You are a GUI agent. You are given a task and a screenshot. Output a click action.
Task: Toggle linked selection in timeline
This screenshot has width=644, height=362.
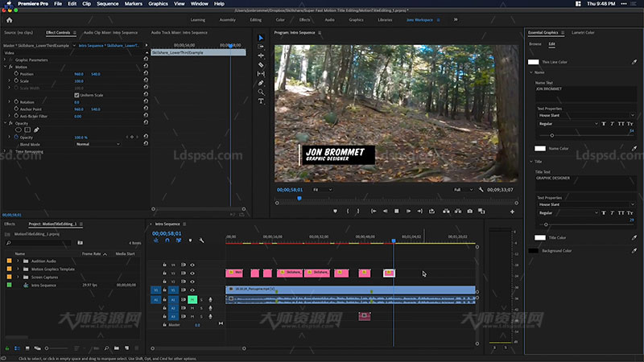[179, 241]
